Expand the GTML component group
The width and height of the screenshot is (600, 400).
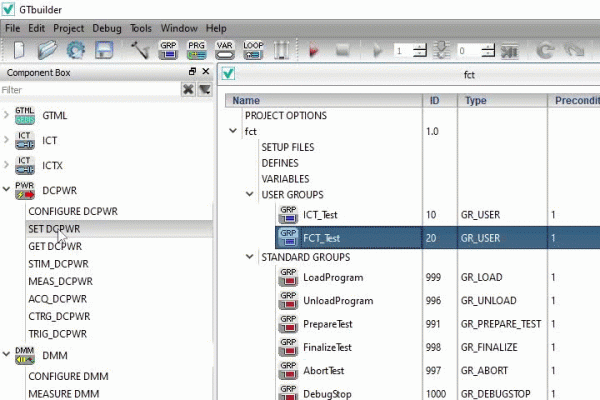pyautogui.click(x=8, y=116)
